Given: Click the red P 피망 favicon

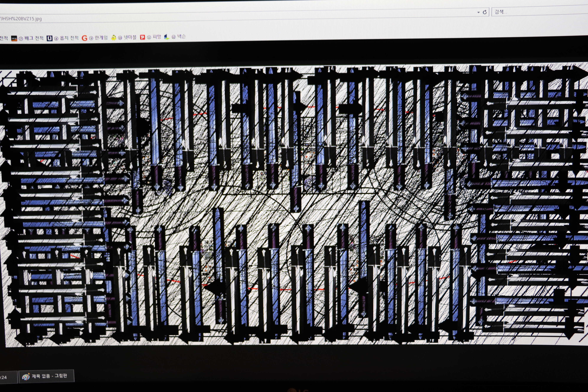Looking at the screenshot, I should [x=143, y=37].
